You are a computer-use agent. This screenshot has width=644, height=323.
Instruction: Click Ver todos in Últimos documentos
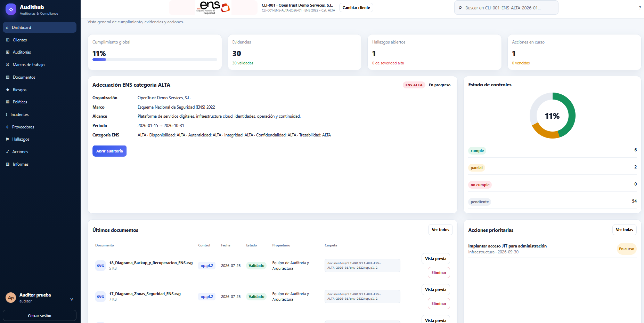(440, 230)
